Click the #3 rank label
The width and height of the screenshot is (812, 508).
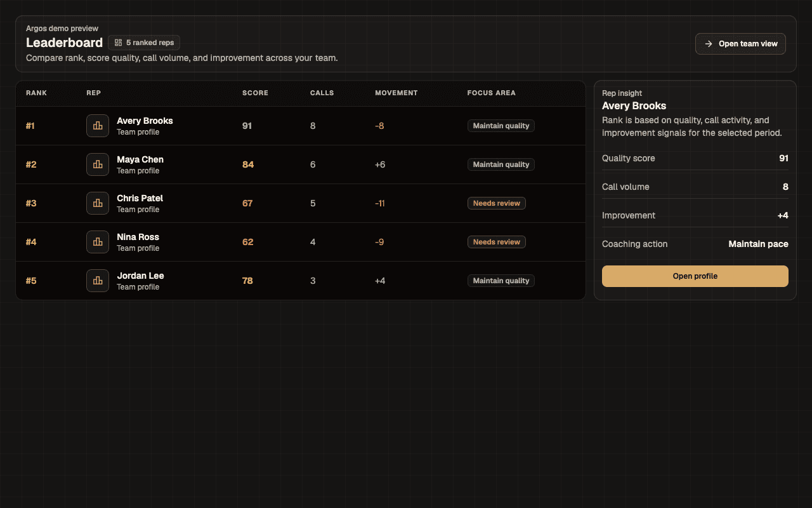coord(31,203)
